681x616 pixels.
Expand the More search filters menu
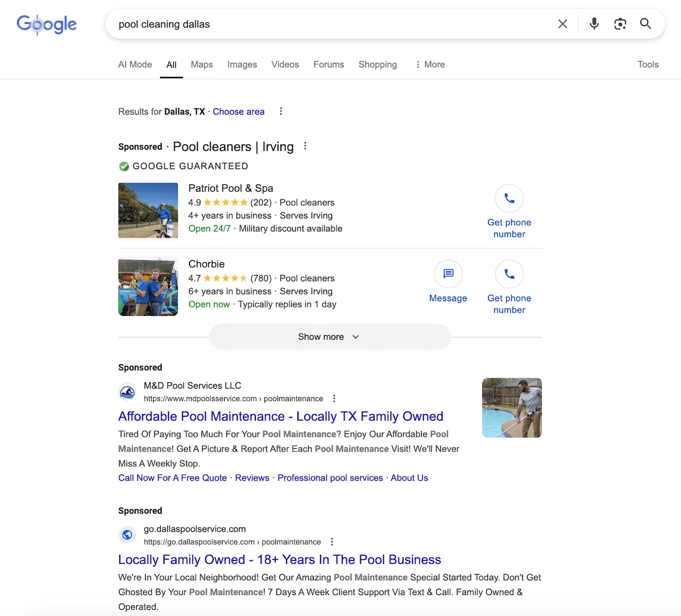coord(430,65)
